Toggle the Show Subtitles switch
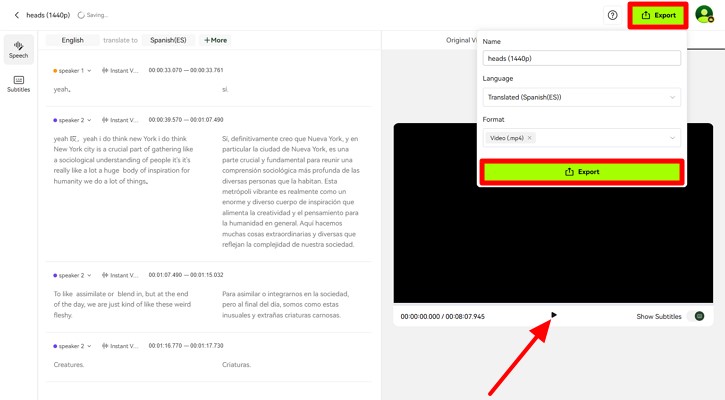The image size is (725, 400). tap(697, 316)
